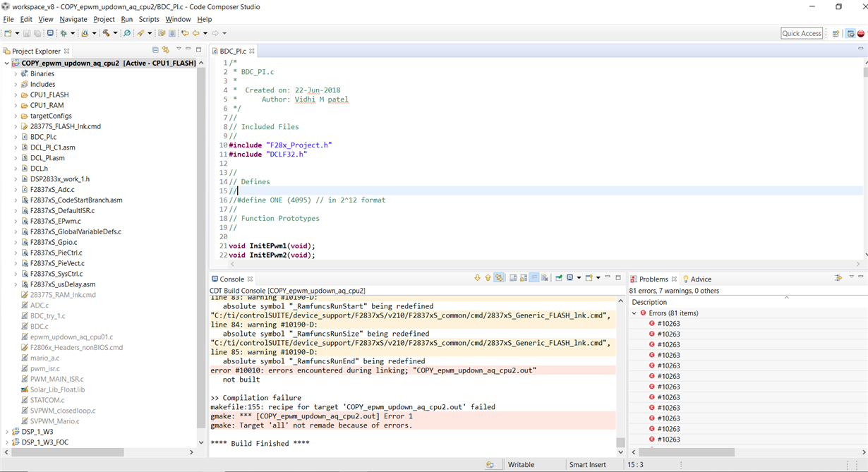Click the New file toolbar icon

(8, 33)
